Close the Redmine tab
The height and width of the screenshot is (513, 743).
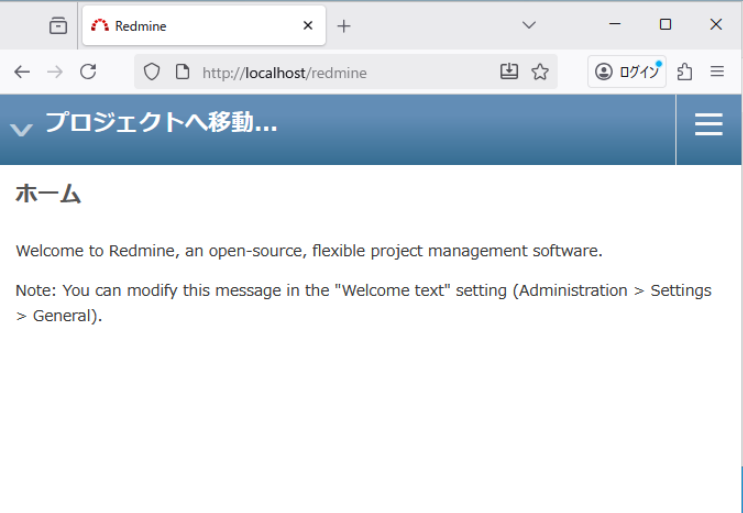[308, 26]
